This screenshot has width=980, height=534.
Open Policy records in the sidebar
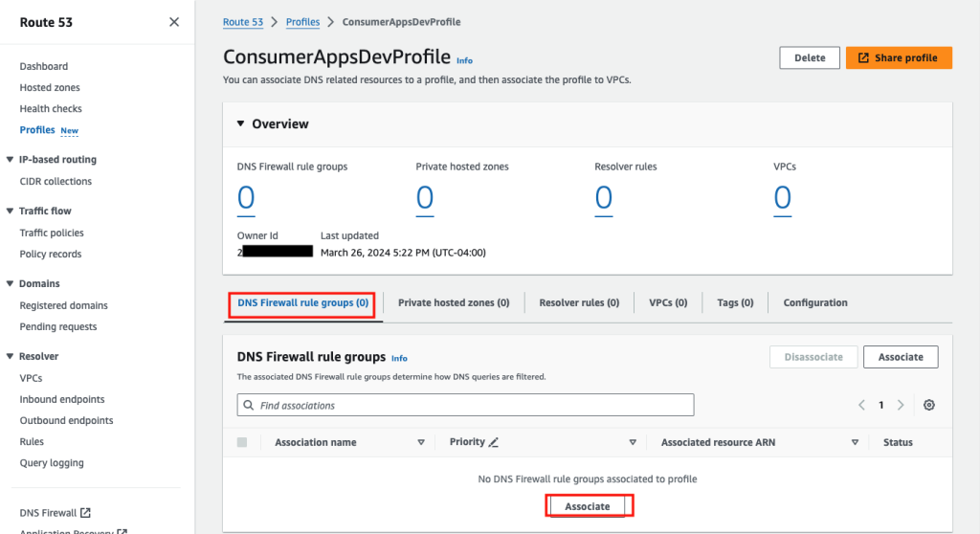click(x=51, y=254)
